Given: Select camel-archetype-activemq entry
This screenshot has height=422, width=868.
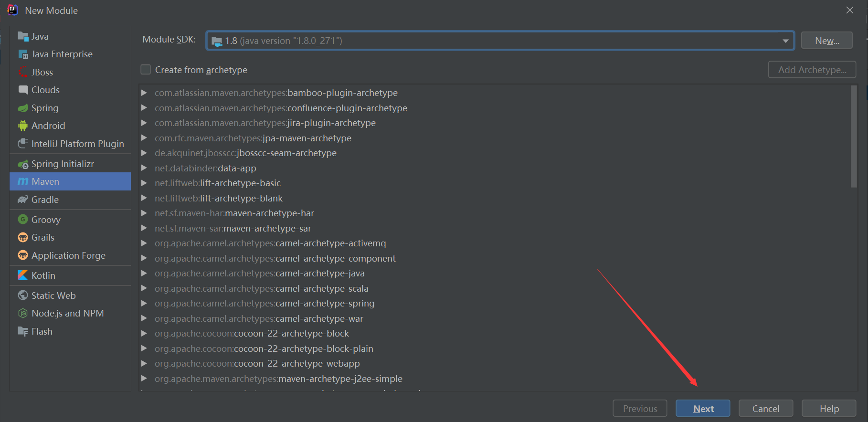Looking at the screenshot, I should [270, 243].
